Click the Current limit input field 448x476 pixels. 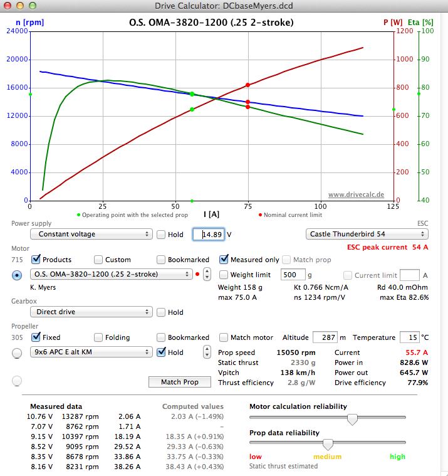coord(410,275)
